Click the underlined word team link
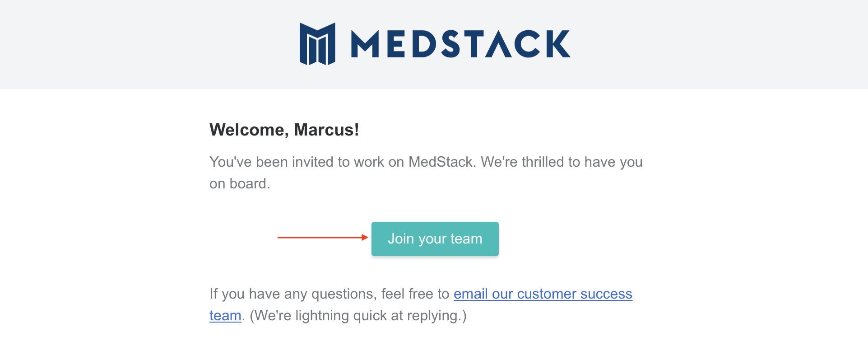Image resolution: width=868 pixels, height=337 pixels. (225, 316)
